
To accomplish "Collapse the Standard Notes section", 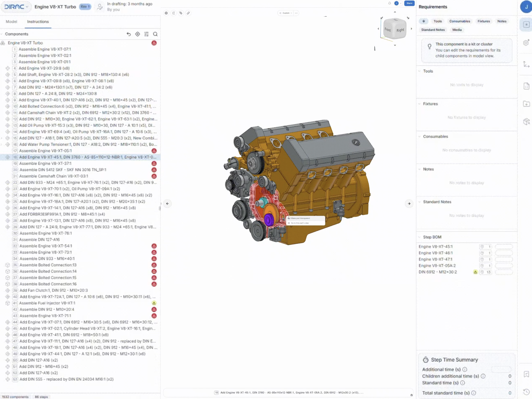I will (419, 202).
